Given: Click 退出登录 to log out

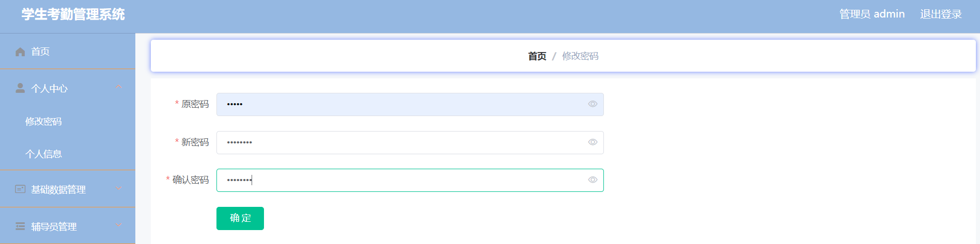Looking at the screenshot, I should point(941,14).
